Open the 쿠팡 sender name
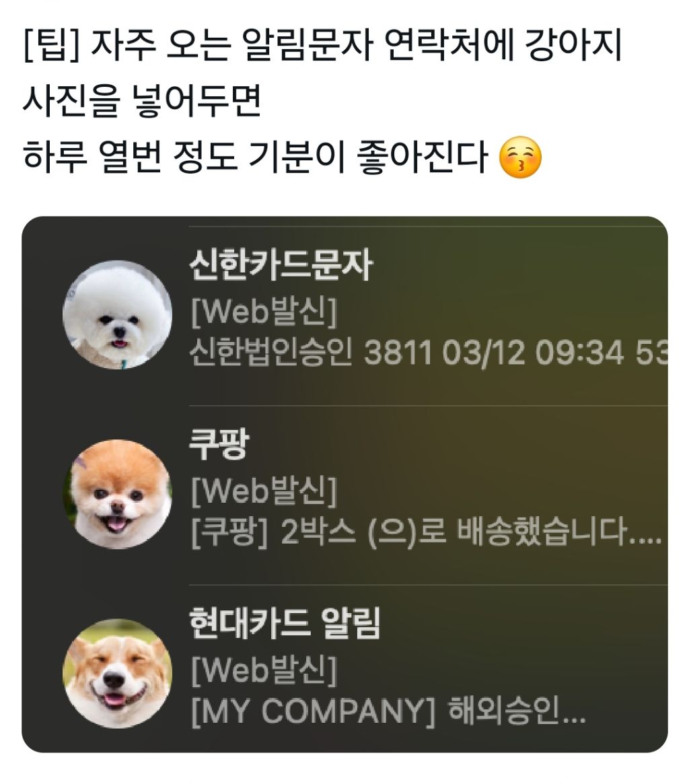 point(219,443)
